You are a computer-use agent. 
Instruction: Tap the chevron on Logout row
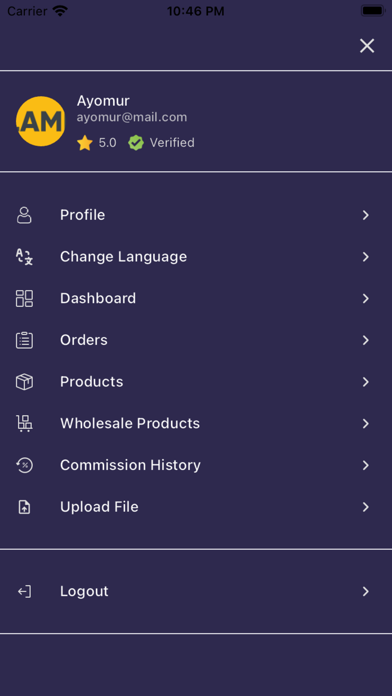(x=366, y=592)
